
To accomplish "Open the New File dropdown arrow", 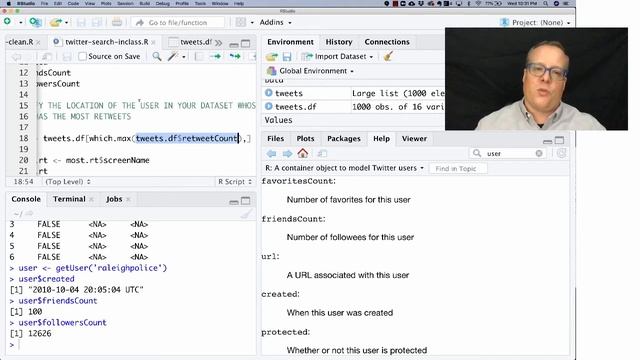I will [20, 22].
